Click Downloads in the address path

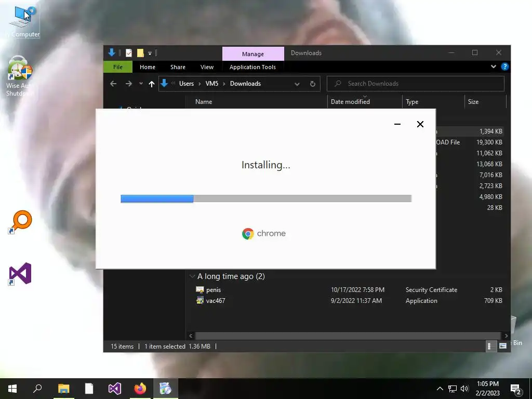245,84
